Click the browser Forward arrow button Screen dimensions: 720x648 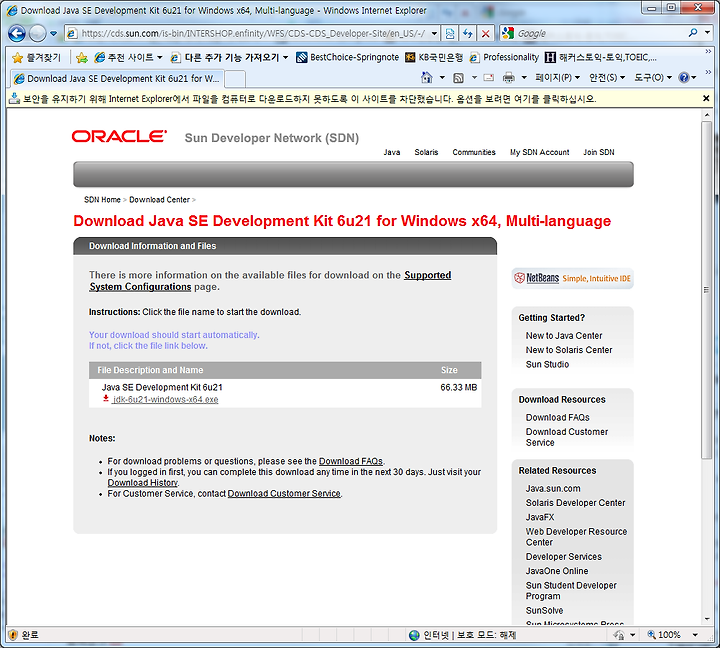click(37, 33)
